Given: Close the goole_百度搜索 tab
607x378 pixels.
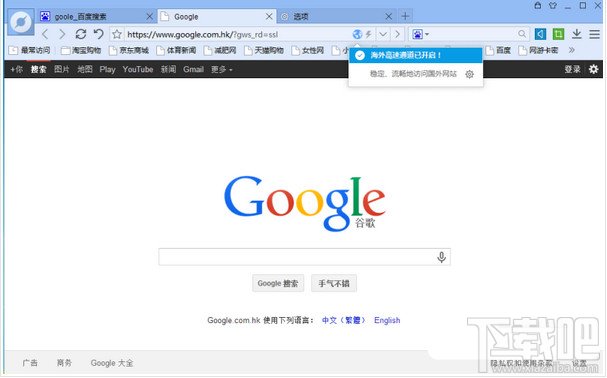Looking at the screenshot, I should (149, 17).
